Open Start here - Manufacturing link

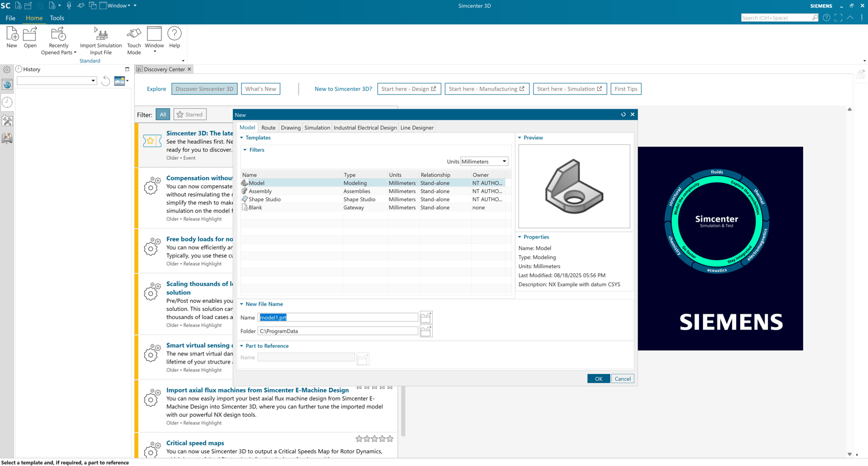point(487,89)
